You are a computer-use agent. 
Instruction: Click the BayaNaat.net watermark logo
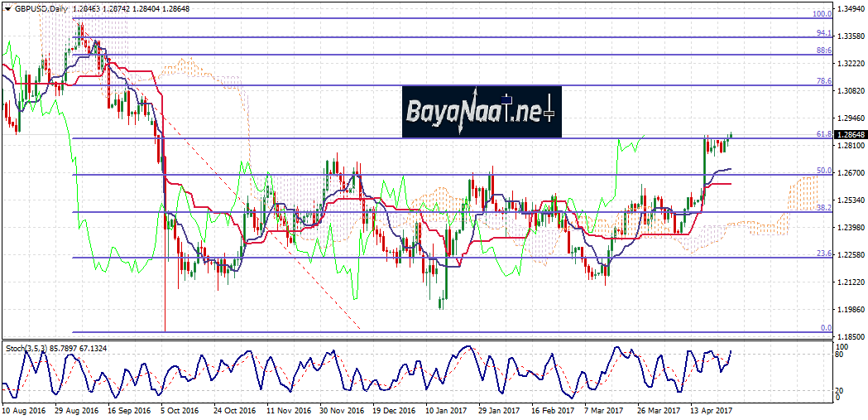[482, 111]
